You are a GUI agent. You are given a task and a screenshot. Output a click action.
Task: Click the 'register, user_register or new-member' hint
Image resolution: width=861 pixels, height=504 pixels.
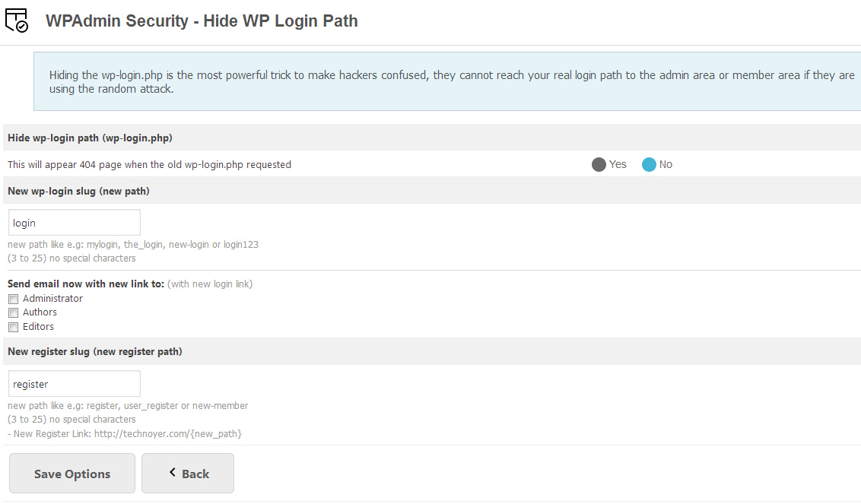[128, 406]
